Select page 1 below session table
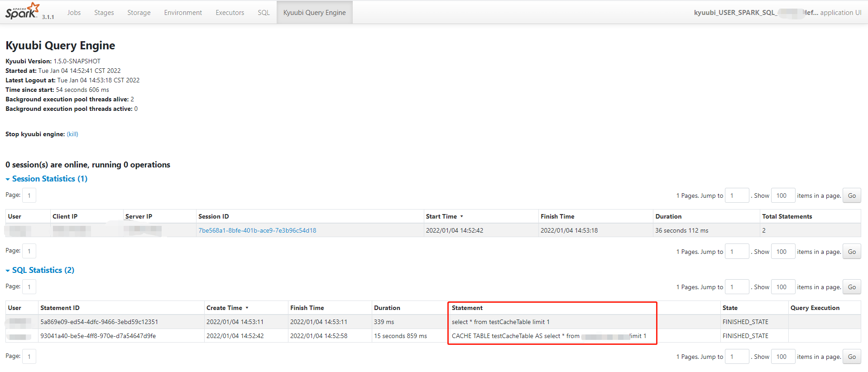Viewport: 868px width, 372px height. point(29,251)
